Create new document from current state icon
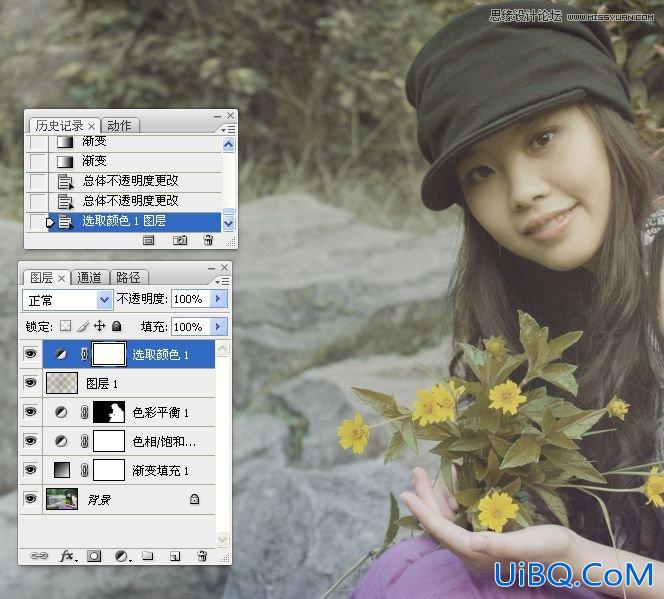664x599 pixels. tap(149, 240)
